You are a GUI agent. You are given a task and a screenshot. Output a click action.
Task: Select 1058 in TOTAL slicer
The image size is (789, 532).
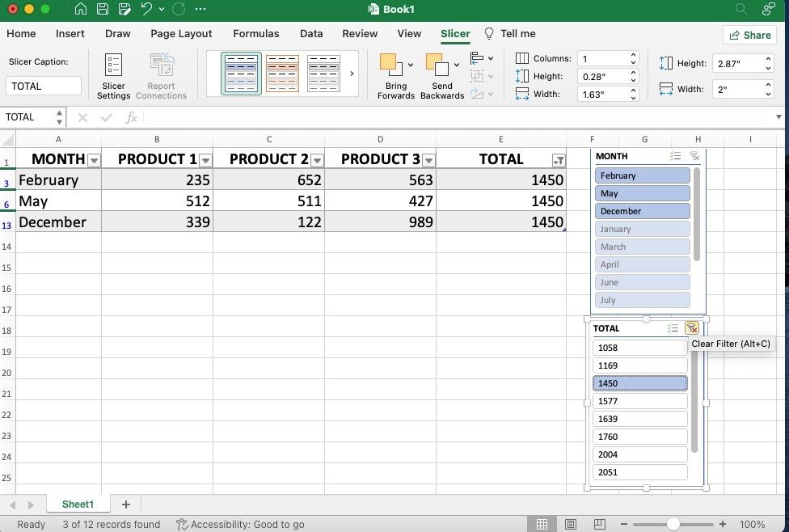640,348
